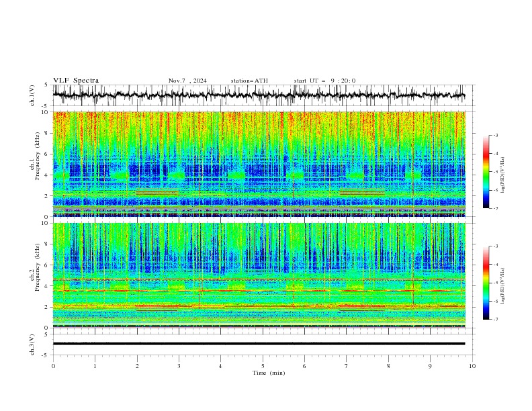Click the "-3" label on ch.2 color bar
This screenshot has height=411, width=532.
pos(496,246)
